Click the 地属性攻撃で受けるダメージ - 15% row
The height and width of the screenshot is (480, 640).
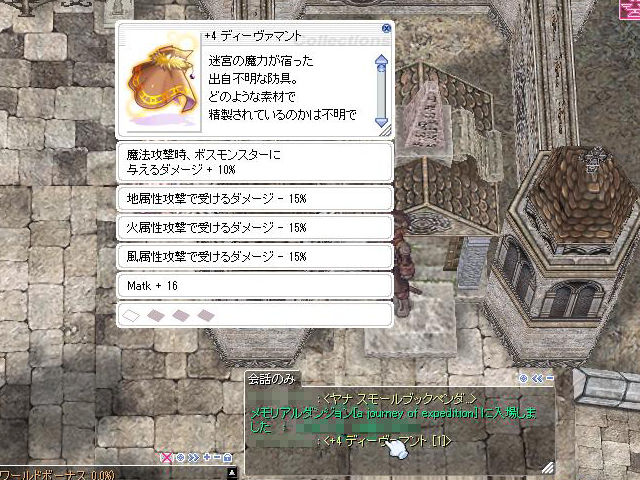click(x=255, y=199)
